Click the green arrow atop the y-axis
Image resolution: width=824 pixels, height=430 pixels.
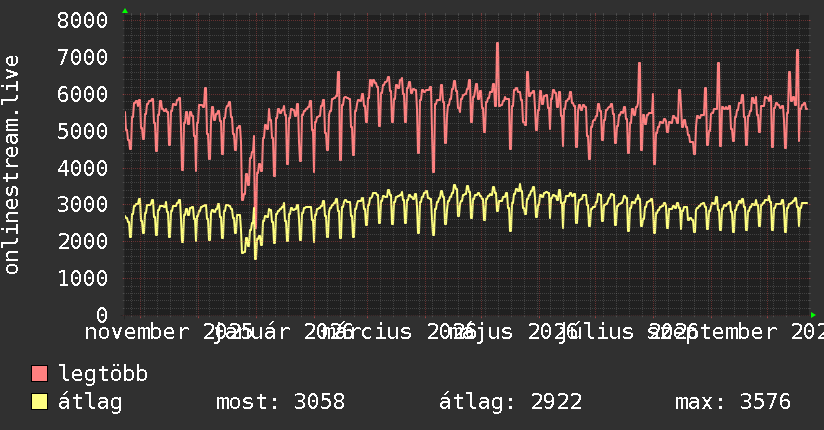[125, 11]
